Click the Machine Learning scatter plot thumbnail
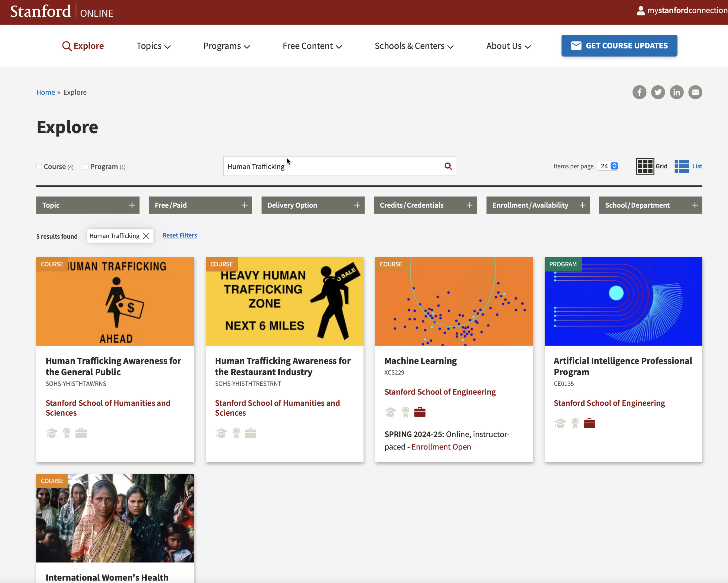 [454, 301]
